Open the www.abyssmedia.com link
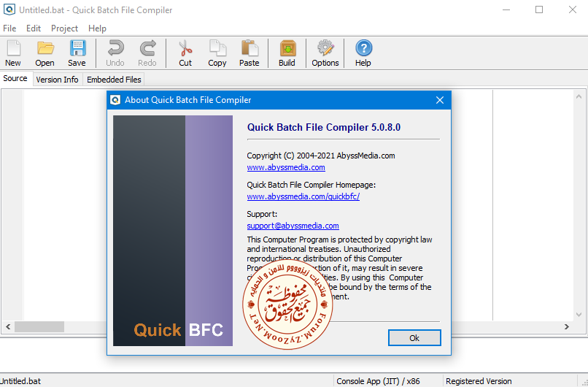Viewport: 588px width, 387px height. 286,167
